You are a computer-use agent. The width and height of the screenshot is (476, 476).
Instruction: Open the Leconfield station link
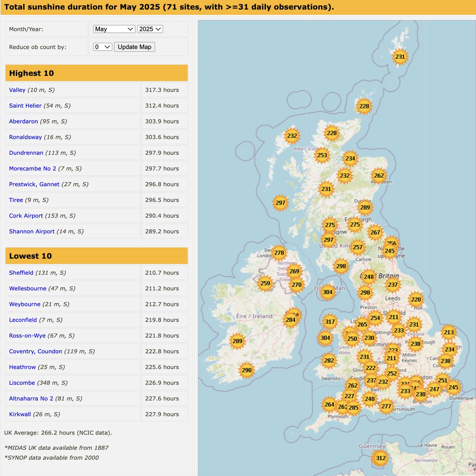click(x=23, y=320)
